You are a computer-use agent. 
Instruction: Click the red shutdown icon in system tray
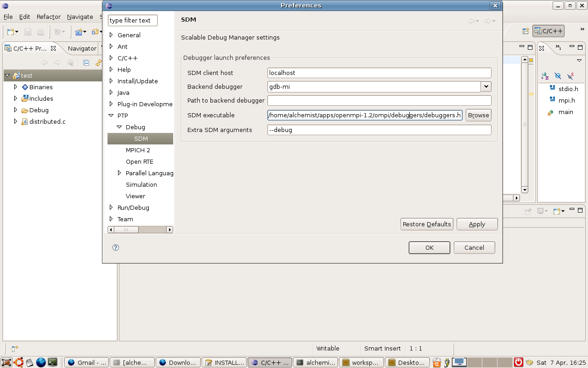point(518,362)
